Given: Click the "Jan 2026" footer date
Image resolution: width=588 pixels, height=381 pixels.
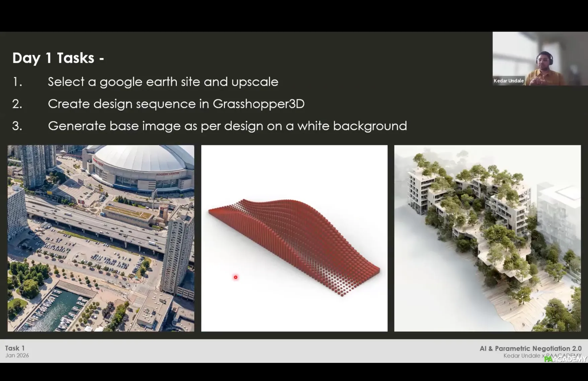Looking at the screenshot, I should pos(17,356).
